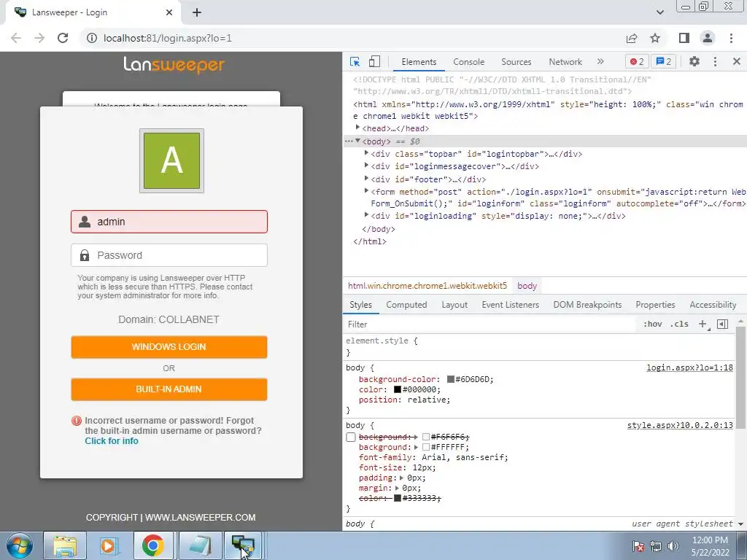
Task: Switch to the Network tab
Action: click(x=565, y=62)
